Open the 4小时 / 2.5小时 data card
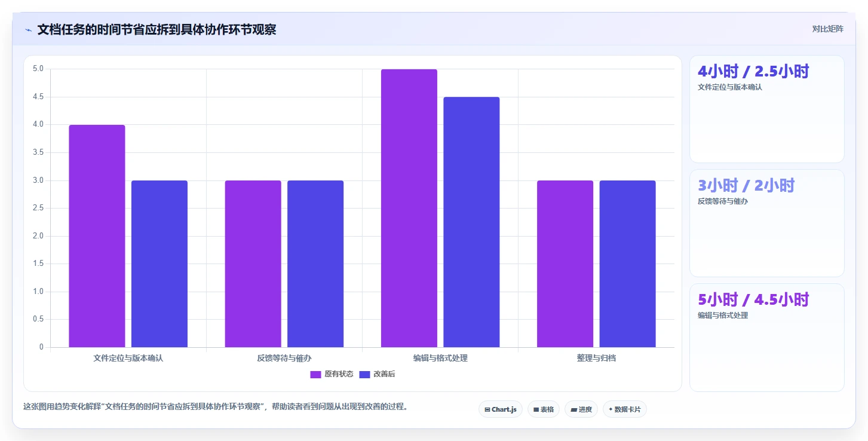The height and width of the screenshot is (441, 868). pos(766,109)
